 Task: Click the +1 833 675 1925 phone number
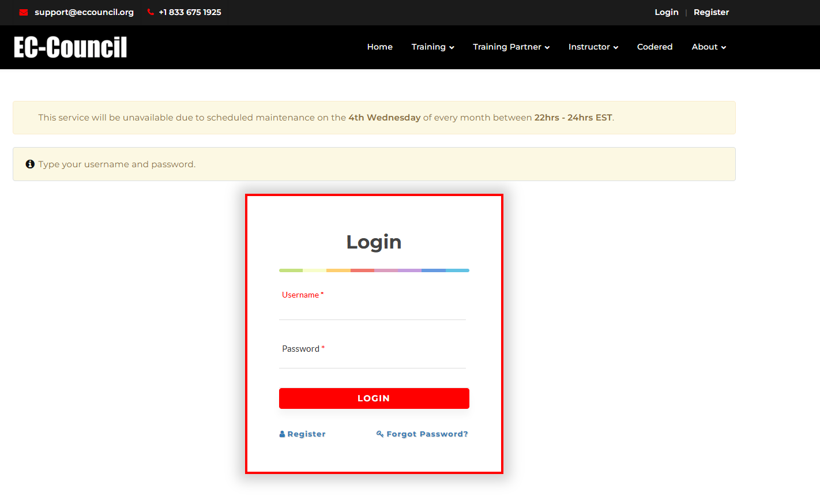pos(190,12)
